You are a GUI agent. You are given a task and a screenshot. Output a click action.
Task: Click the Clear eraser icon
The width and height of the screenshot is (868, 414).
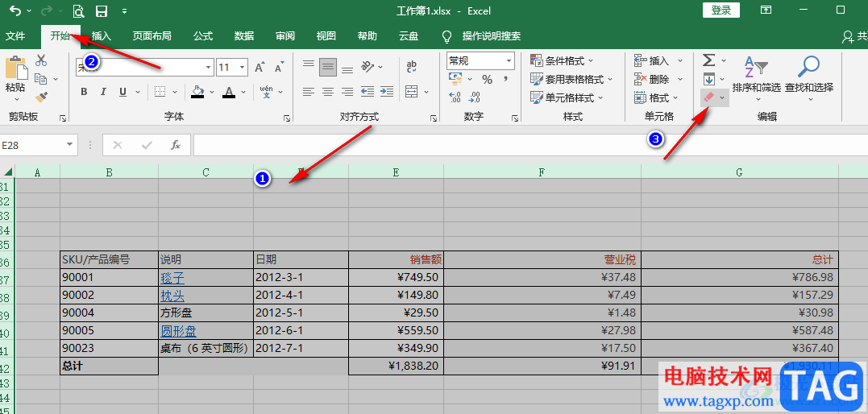[708, 97]
